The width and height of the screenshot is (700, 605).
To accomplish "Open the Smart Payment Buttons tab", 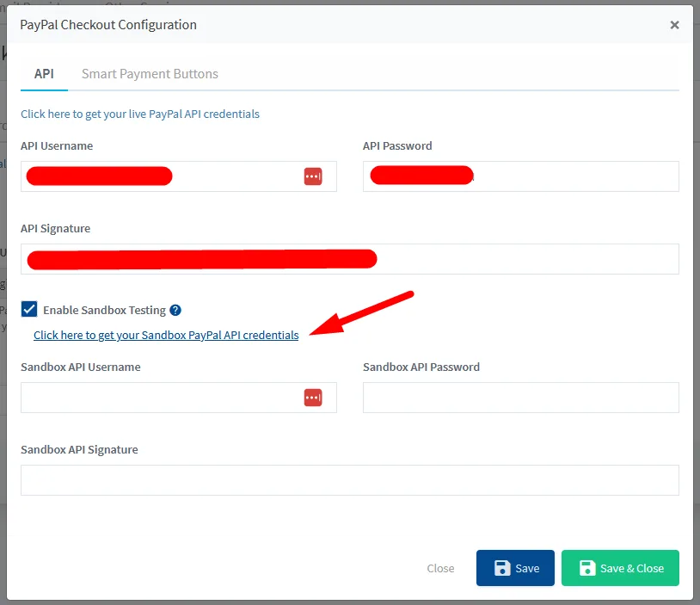I will point(150,74).
